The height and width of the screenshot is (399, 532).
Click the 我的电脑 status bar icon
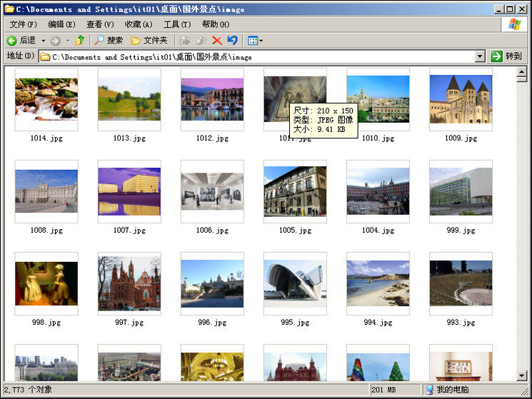(430, 390)
